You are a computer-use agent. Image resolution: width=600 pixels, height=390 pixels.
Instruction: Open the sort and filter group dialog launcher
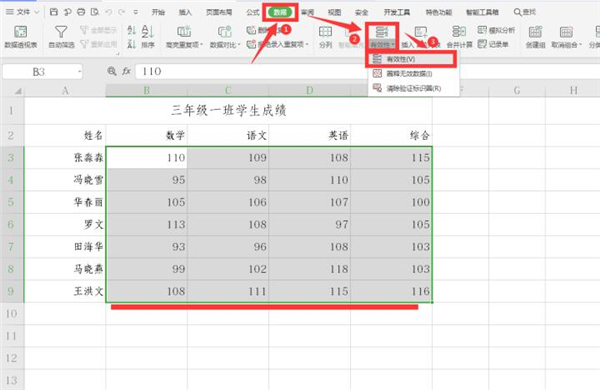coord(118,54)
